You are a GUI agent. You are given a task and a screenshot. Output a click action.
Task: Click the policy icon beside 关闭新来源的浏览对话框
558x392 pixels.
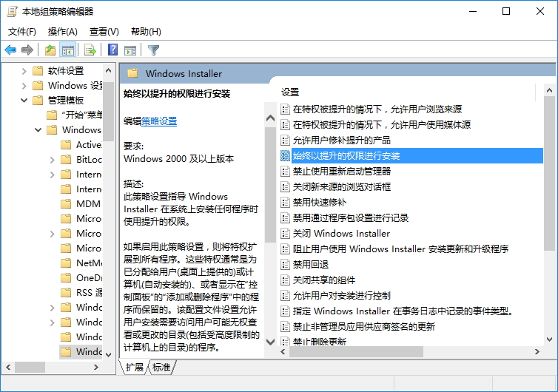(x=285, y=186)
